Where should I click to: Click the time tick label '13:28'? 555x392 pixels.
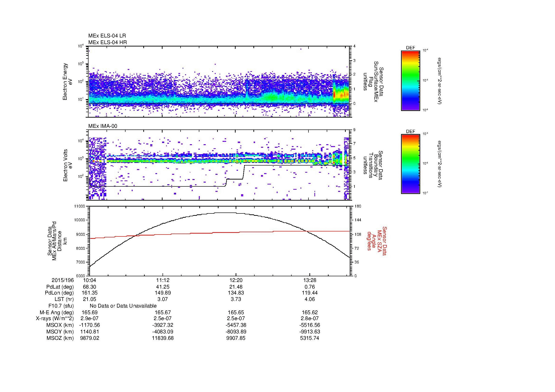[310, 280]
